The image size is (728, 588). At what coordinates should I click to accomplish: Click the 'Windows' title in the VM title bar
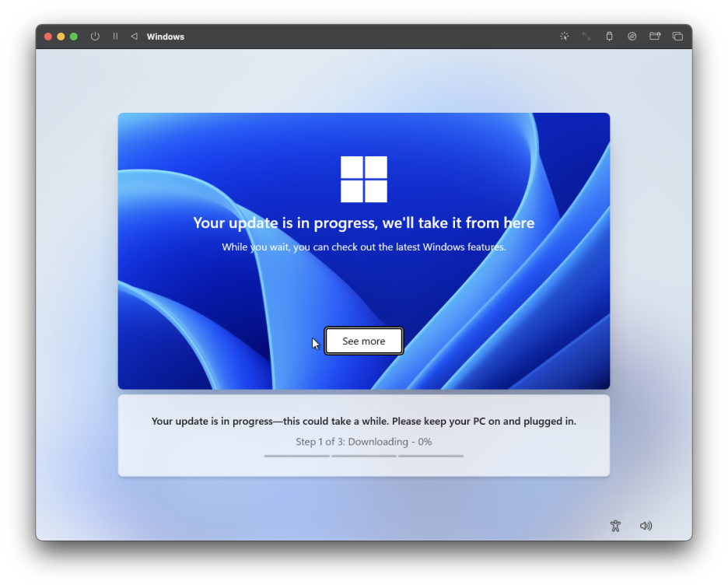pos(166,37)
